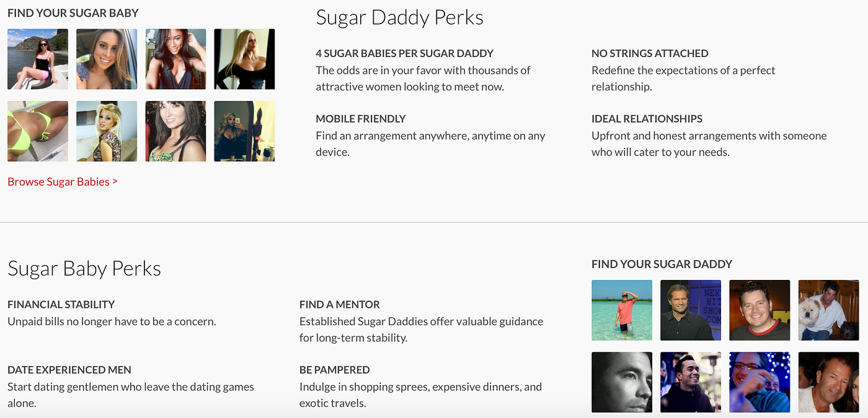Open the mirror selfie profile thumbnail
Screen dimensions: 868x418
[244, 131]
